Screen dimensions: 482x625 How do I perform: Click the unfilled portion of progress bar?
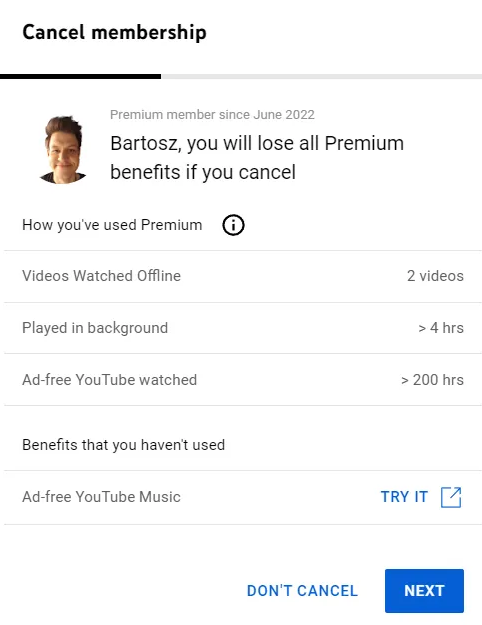click(x=322, y=76)
